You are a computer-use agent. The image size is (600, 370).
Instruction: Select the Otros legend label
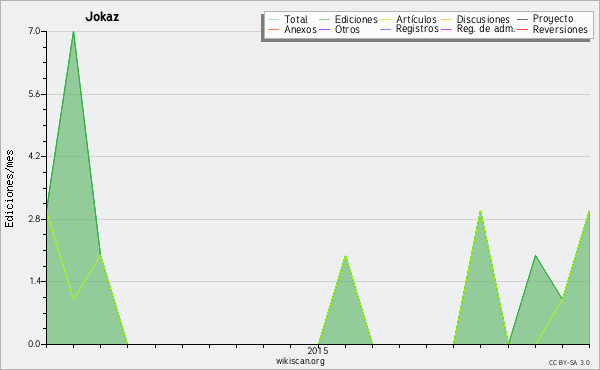pyautogui.click(x=347, y=29)
